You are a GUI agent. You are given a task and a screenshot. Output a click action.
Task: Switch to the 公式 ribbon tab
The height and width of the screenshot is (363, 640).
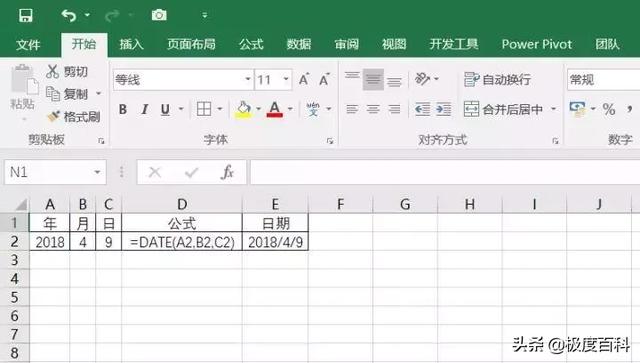251,44
